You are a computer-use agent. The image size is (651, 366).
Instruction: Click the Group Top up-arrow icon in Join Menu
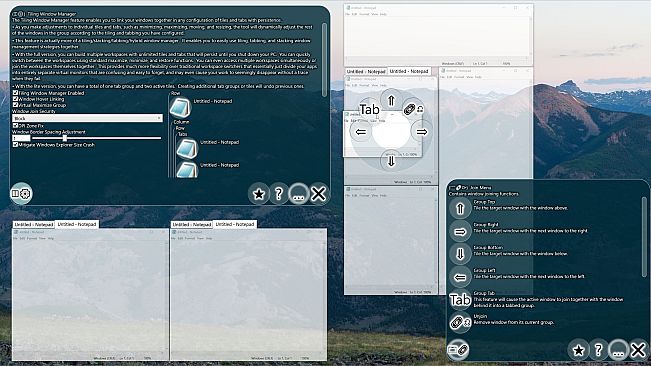click(x=460, y=208)
